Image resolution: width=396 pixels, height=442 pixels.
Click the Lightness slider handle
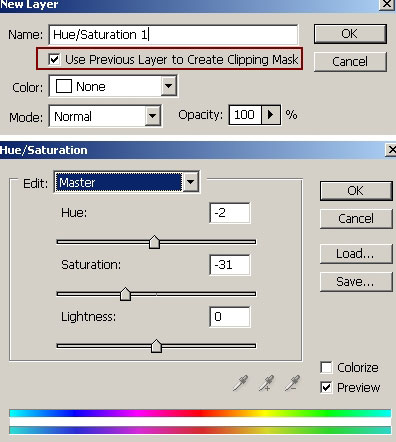coord(156,346)
